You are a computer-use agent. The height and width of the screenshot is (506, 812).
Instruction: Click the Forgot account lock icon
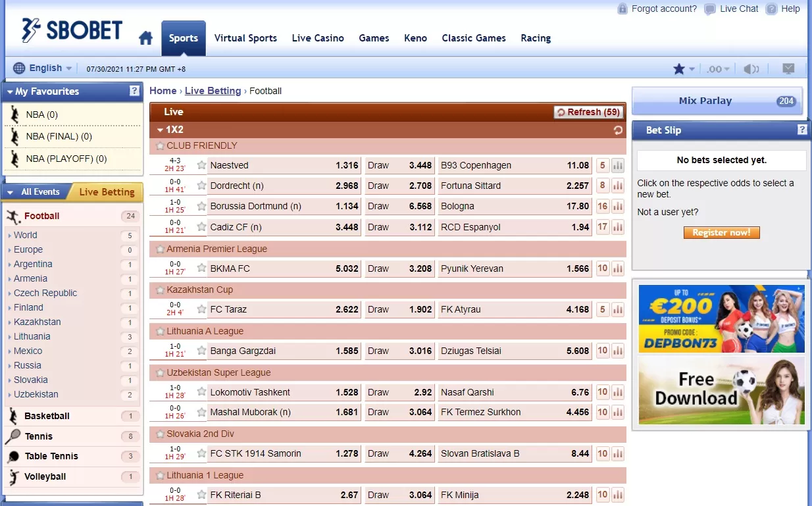tap(622, 9)
